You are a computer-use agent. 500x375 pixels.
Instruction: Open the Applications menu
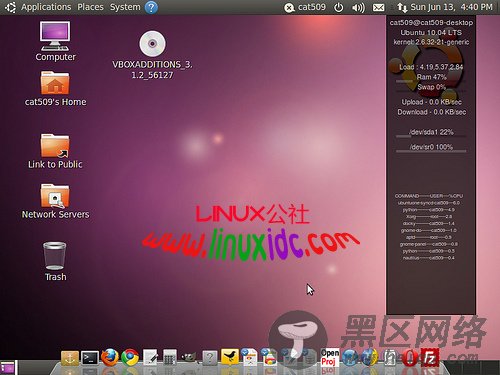coord(46,7)
